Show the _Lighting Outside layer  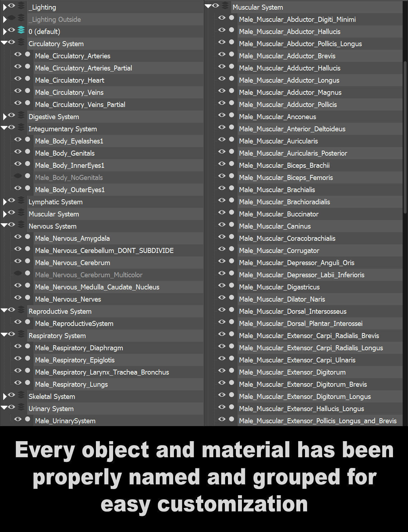(x=11, y=18)
